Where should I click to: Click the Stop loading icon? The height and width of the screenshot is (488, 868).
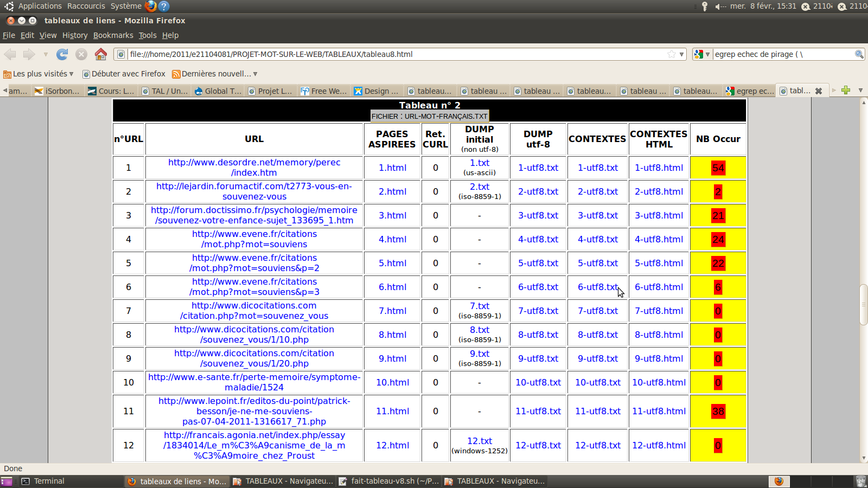(81, 54)
